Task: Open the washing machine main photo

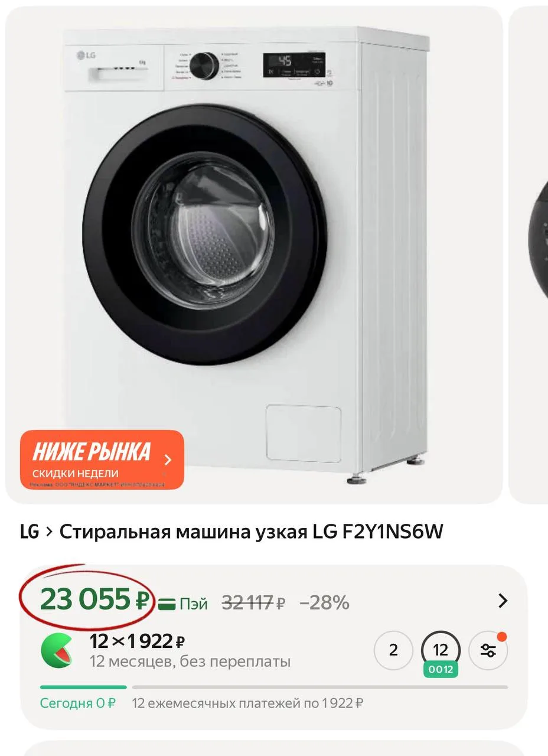Action: [254, 255]
